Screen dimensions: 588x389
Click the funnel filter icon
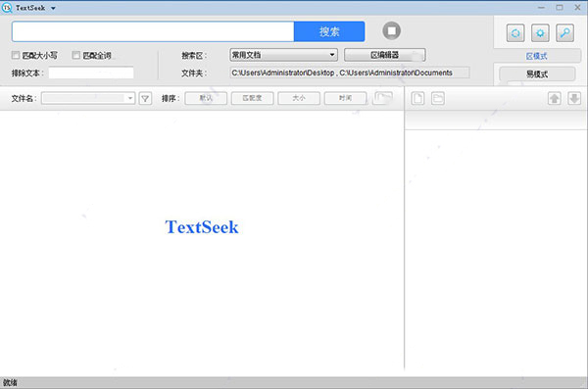point(145,98)
